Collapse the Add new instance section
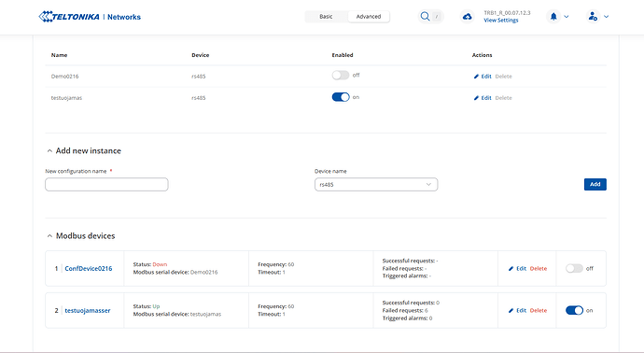 49,150
